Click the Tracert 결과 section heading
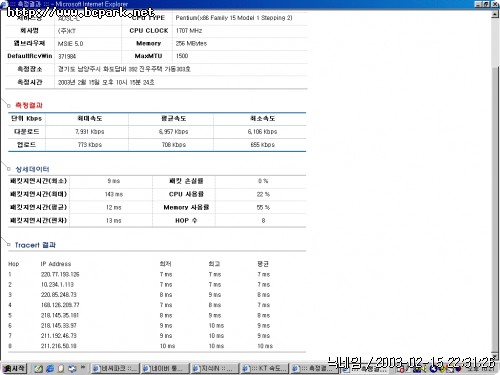This screenshot has width=500, height=375. 35,245
